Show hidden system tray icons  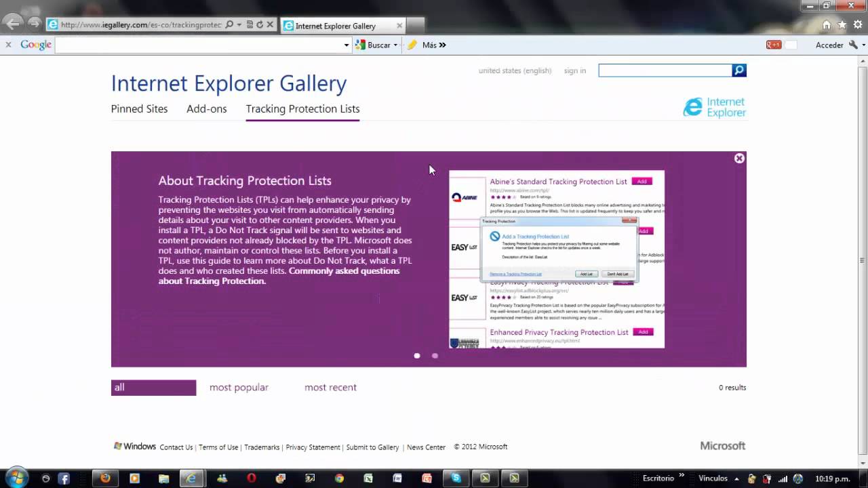point(736,479)
